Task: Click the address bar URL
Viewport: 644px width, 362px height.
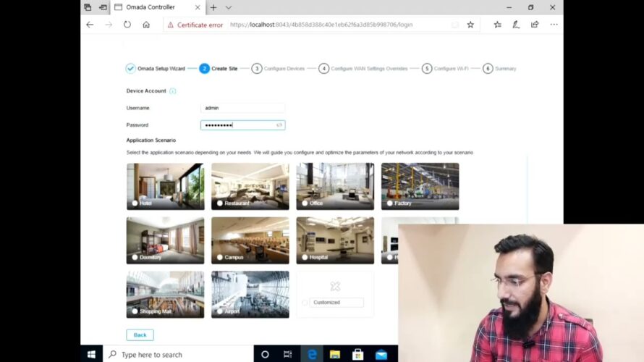Action: point(321,25)
